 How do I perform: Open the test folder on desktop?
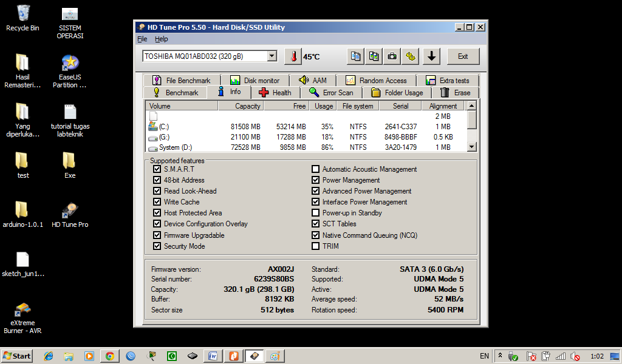click(22, 165)
